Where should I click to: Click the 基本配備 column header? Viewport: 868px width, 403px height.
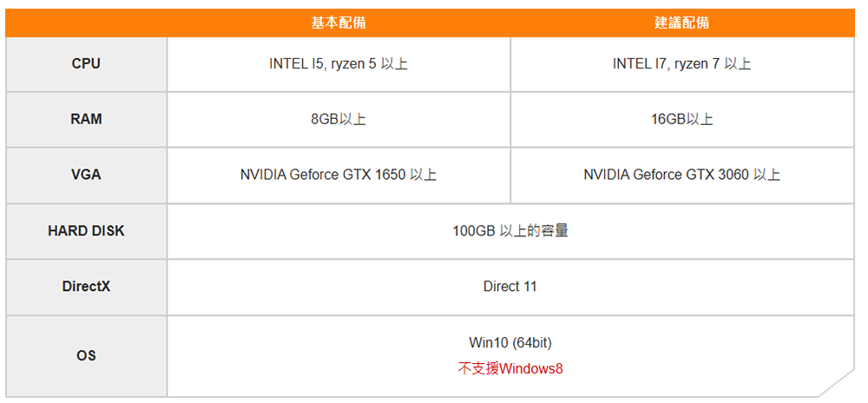(x=339, y=23)
